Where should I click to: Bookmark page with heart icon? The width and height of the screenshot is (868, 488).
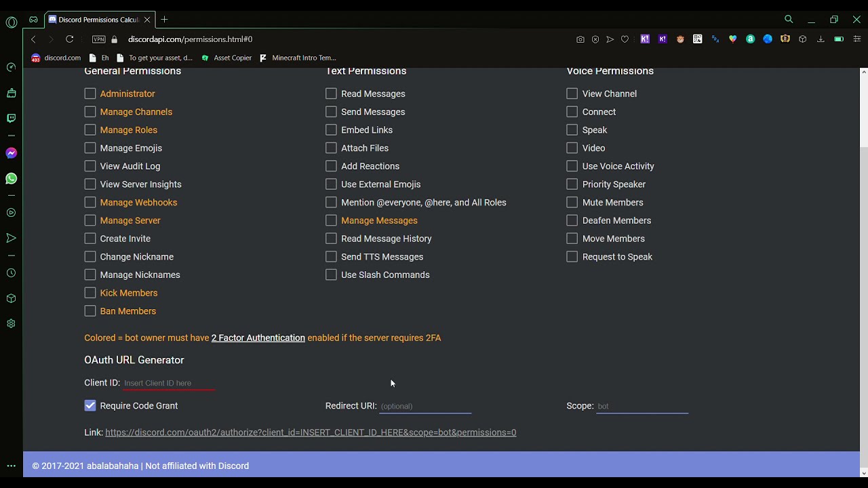625,39
